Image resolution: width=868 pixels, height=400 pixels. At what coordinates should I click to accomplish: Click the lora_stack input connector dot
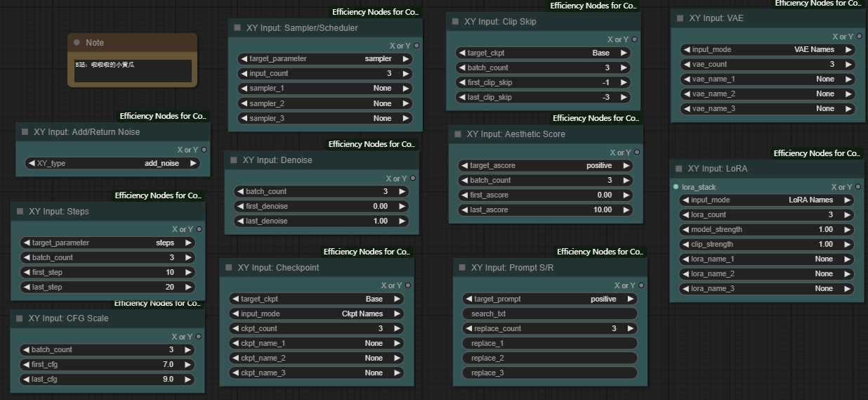tap(676, 187)
